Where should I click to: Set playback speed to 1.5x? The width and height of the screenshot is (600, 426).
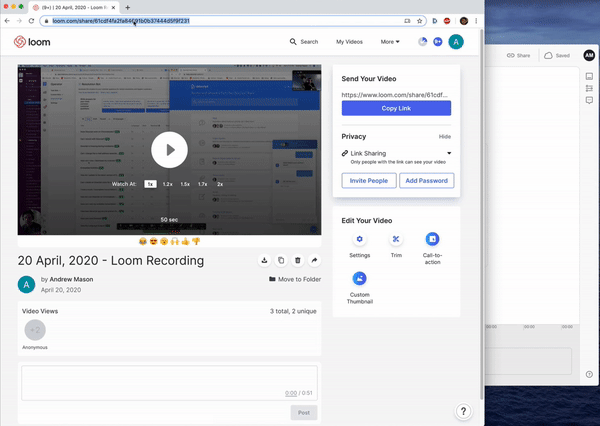point(185,184)
